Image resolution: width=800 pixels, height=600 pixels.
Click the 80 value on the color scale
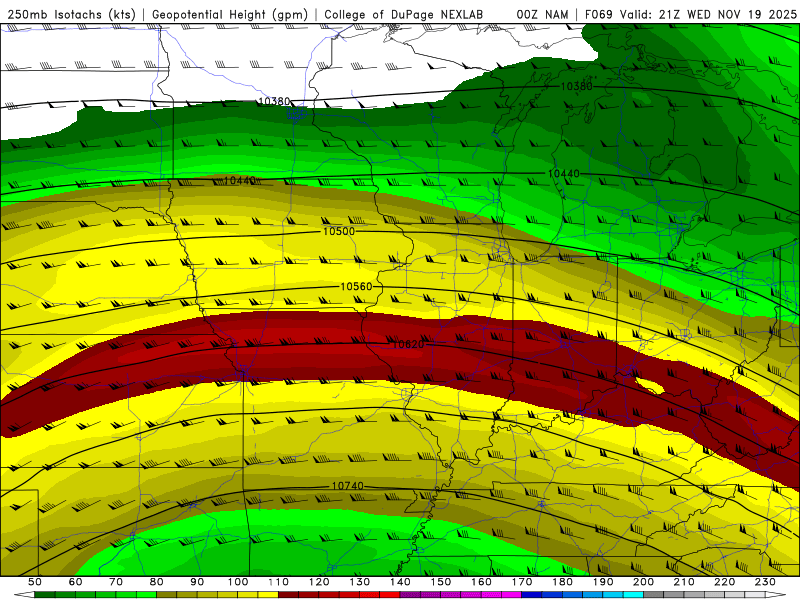click(x=157, y=582)
